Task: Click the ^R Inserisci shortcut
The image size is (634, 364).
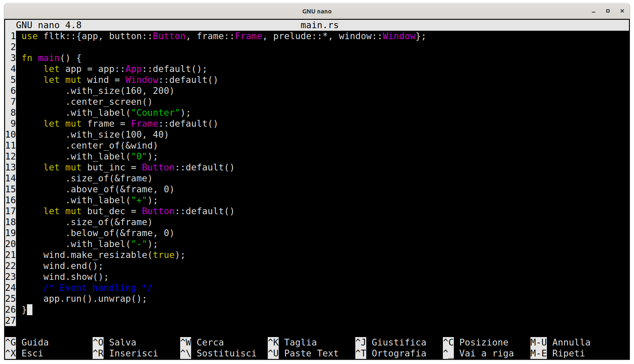Action: (125, 353)
